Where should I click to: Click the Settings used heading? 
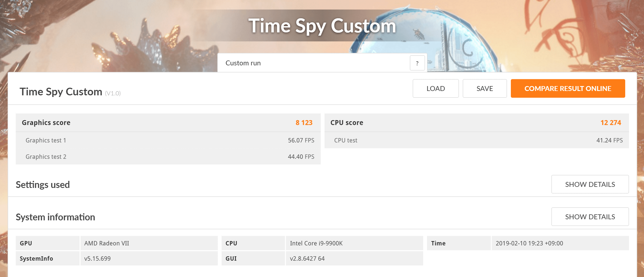pos(43,185)
